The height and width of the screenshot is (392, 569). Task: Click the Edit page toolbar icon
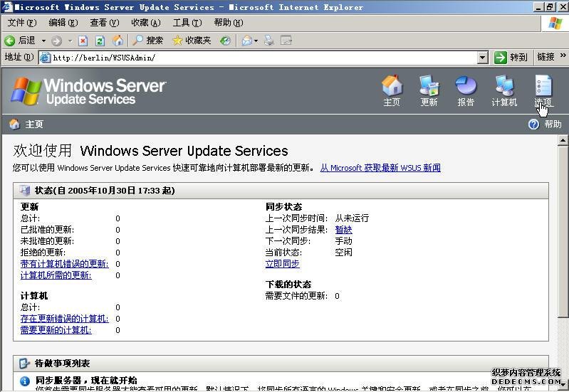286,41
